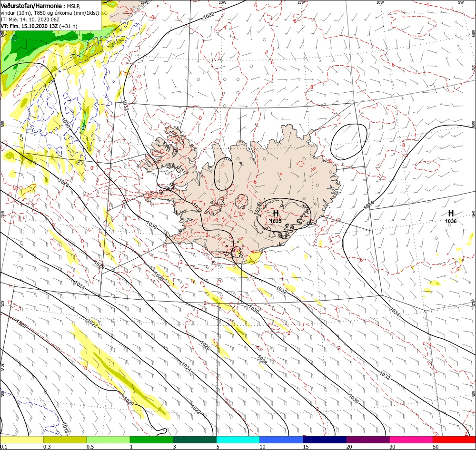Click the H 1035 high-pressure marker
Screen dimensions: 476x450
pos(276,216)
